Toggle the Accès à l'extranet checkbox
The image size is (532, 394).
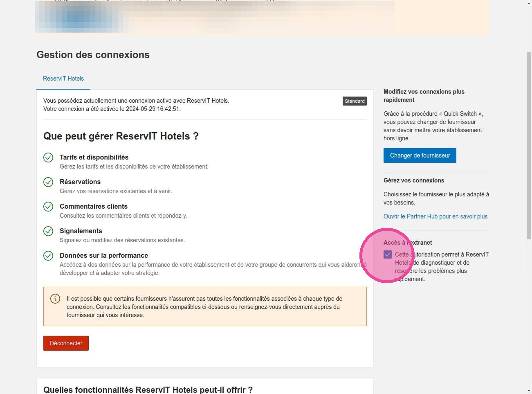pos(388,254)
